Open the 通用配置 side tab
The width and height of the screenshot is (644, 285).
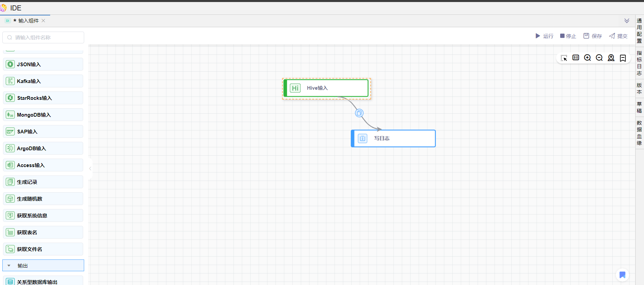click(x=639, y=31)
